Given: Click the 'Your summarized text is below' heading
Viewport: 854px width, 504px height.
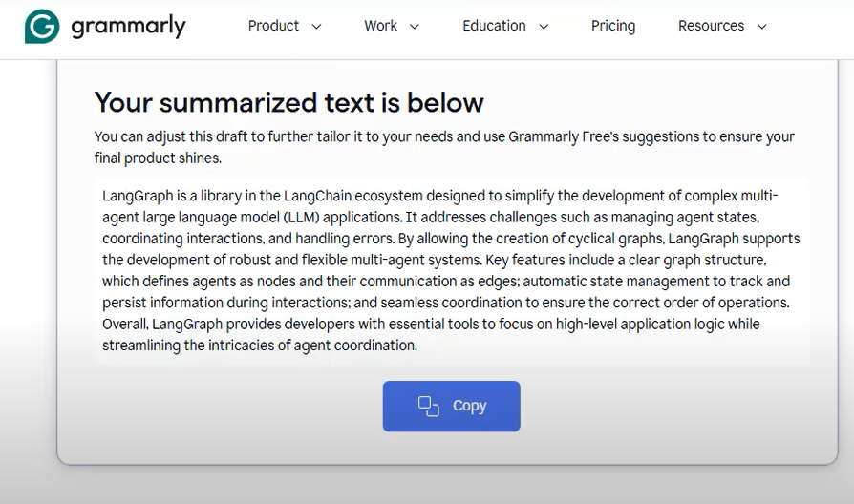Looking at the screenshot, I should [x=289, y=102].
